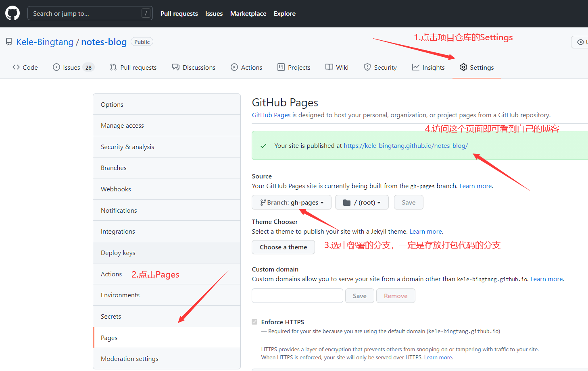Open Deploy keys settings
This screenshot has height=371, width=588.
tap(167, 253)
